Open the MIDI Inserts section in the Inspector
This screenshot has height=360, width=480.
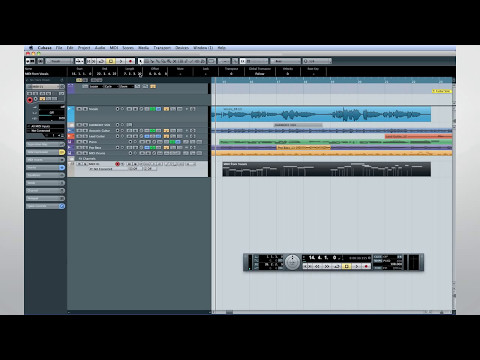click(x=45, y=160)
